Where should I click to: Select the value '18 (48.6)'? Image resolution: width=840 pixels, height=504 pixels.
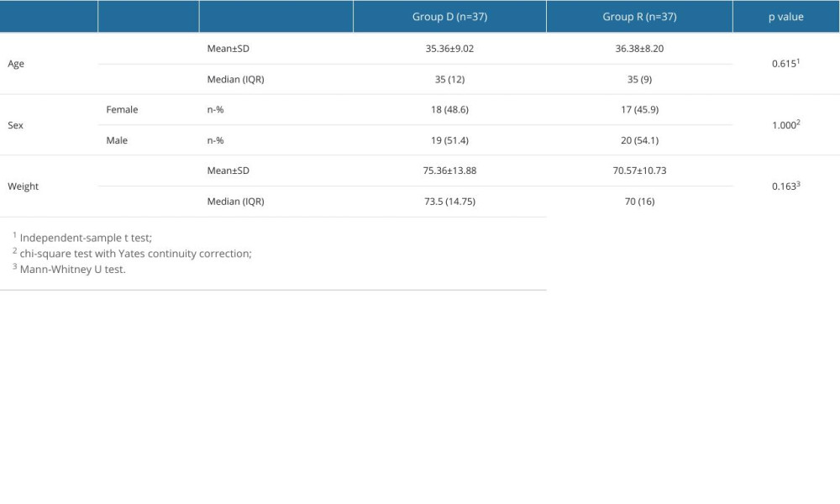point(449,110)
